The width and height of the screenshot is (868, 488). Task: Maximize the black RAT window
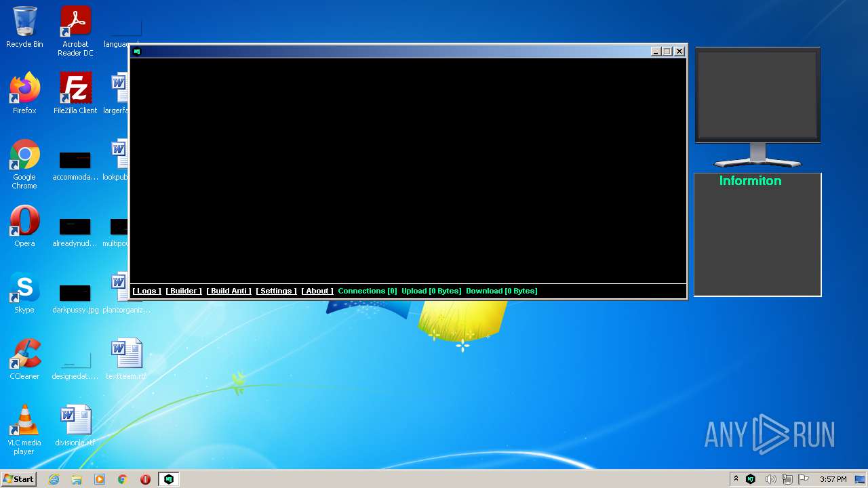point(667,52)
